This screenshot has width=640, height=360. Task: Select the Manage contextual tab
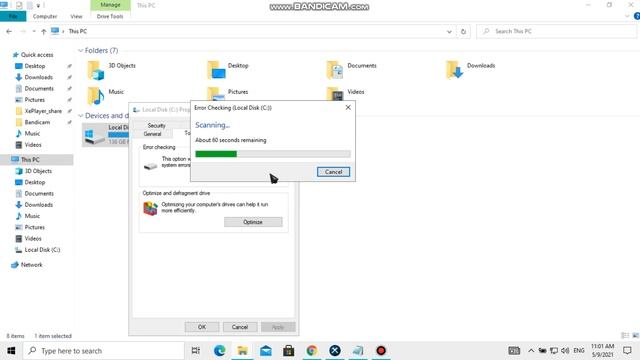click(x=110, y=5)
